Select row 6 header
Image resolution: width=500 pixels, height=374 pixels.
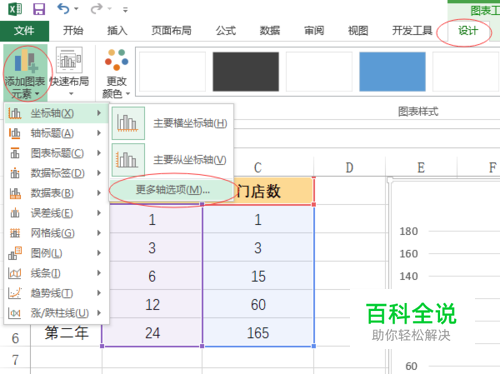pyautogui.click(x=15, y=339)
